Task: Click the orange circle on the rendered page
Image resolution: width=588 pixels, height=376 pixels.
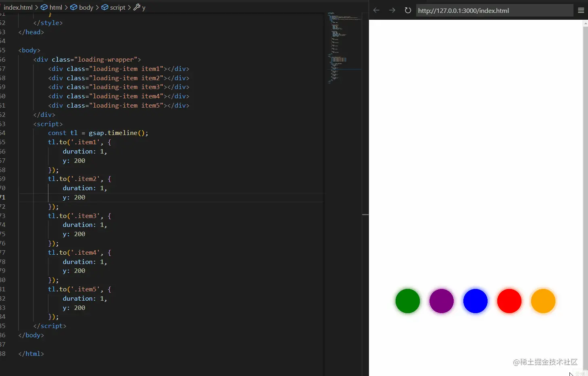Action: [542, 301]
